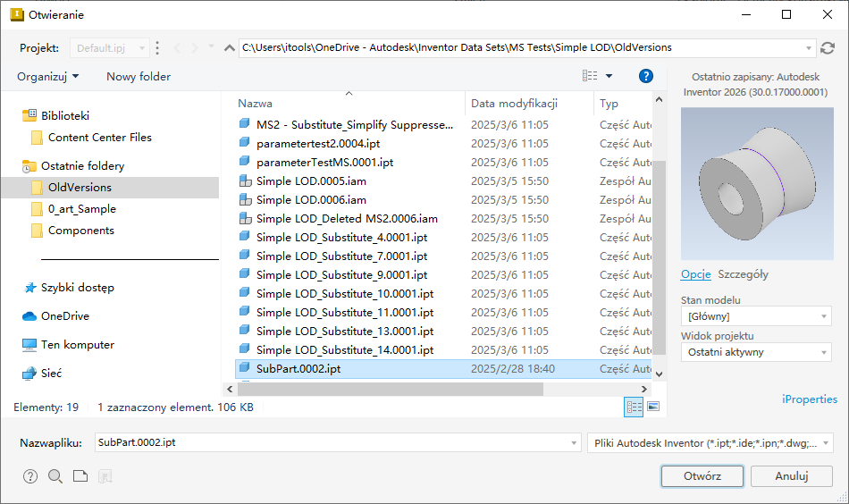This screenshot has height=504, width=849.
Task: Click the Nazwa pliku input field
Action: [x=338, y=443]
